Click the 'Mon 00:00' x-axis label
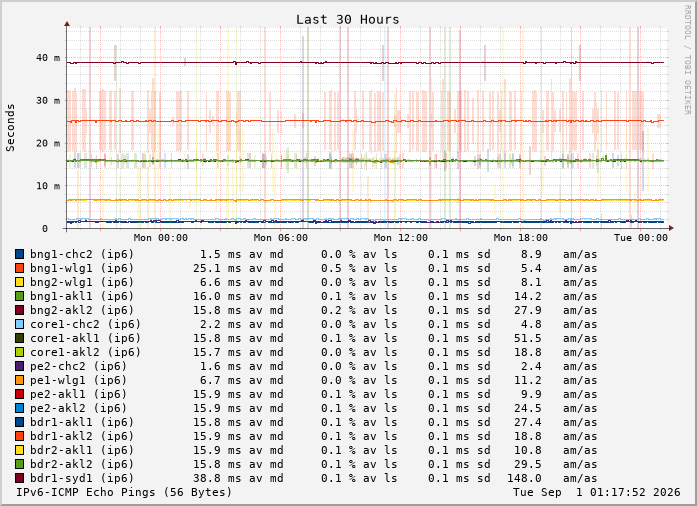The height and width of the screenshot is (506, 697). (160, 238)
